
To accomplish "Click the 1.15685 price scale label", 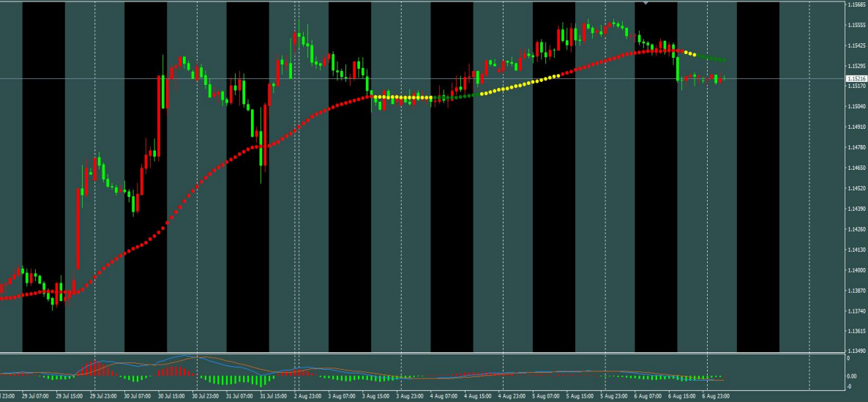I will coord(856,4).
